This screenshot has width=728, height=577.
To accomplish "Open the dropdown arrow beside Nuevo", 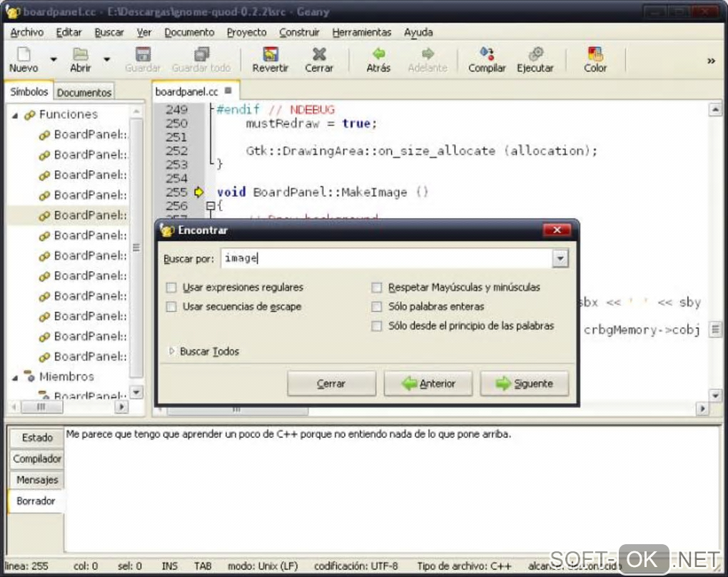I will click(x=54, y=59).
